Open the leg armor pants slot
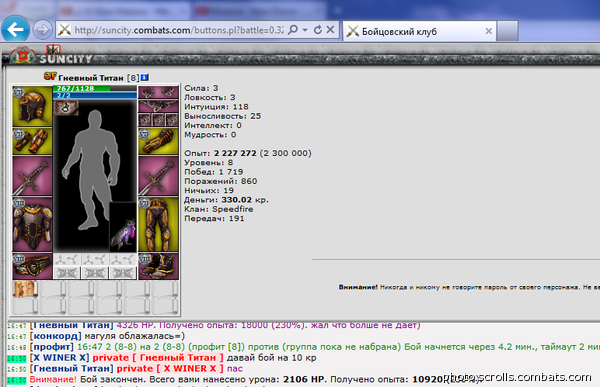This screenshot has height=387, width=600. pyautogui.click(x=158, y=224)
